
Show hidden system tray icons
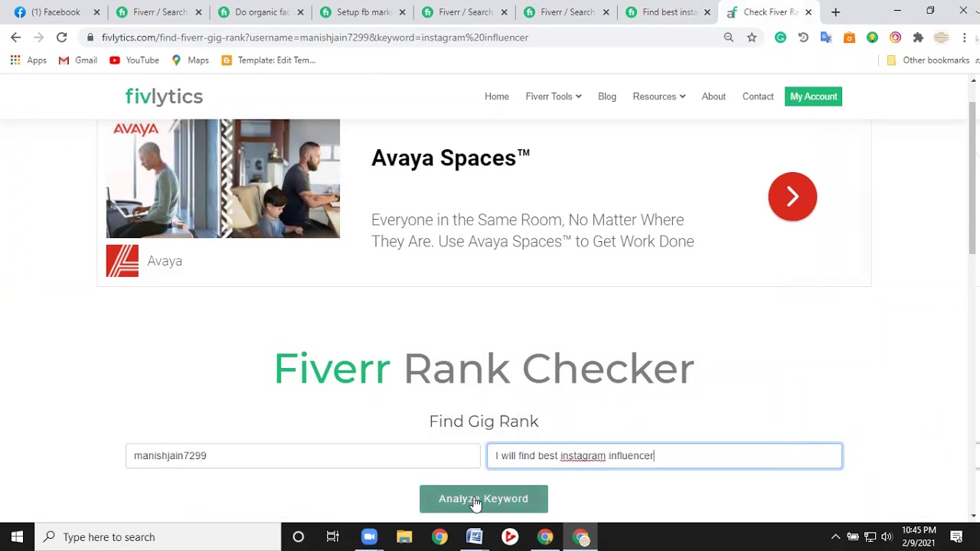pos(835,537)
